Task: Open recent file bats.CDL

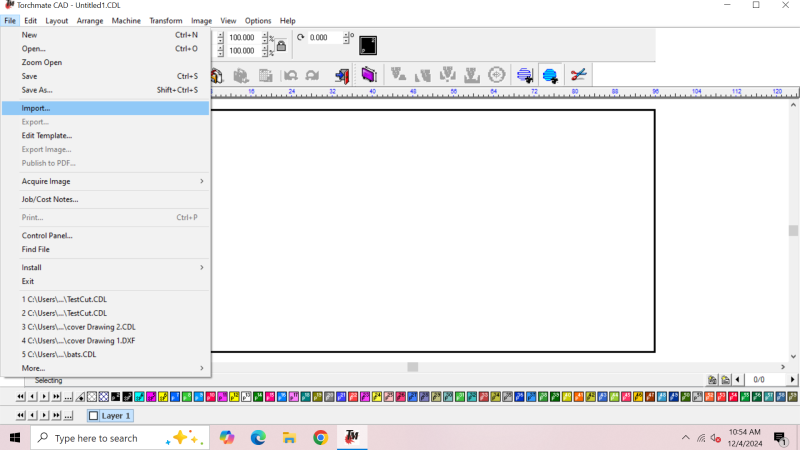Action: [105, 354]
